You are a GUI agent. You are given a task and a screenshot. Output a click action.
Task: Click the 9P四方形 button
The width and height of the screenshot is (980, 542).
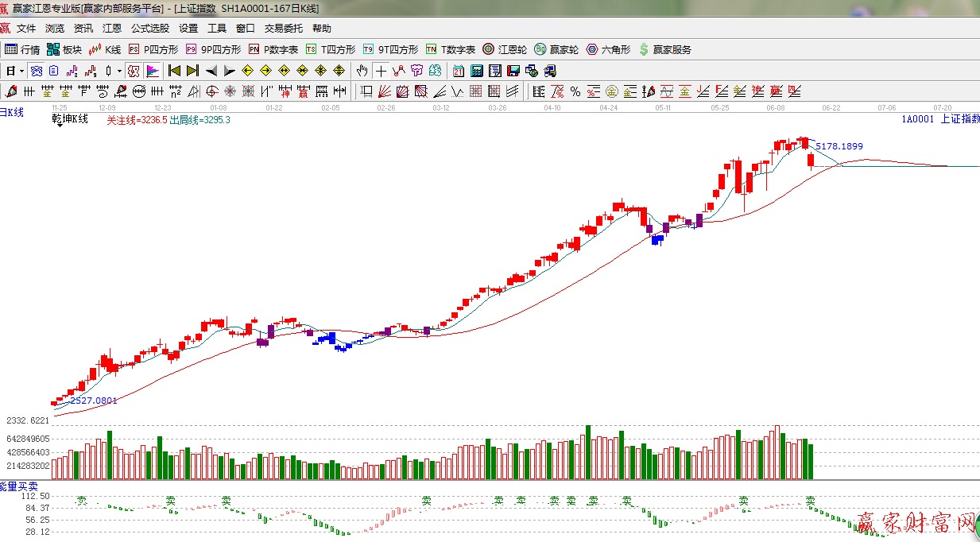(214, 49)
